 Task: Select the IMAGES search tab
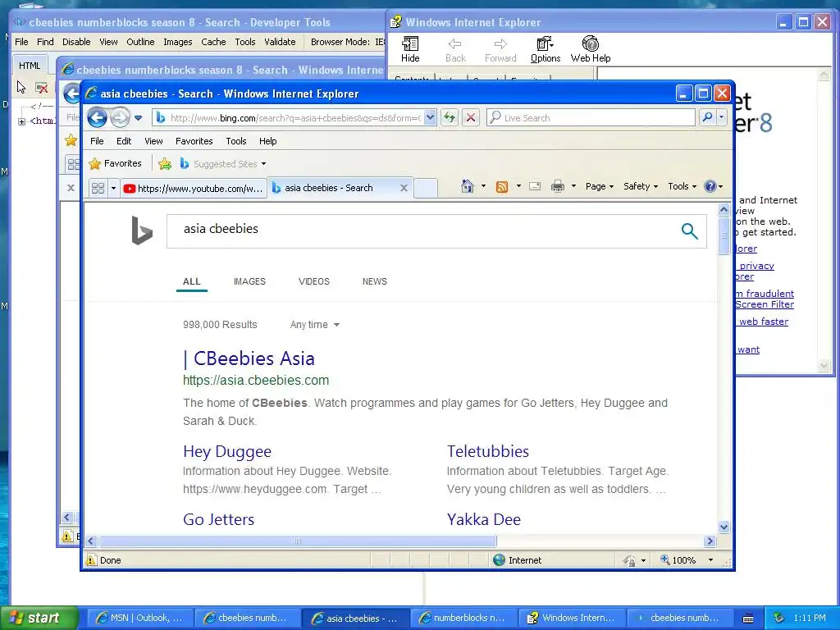pyautogui.click(x=249, y=281)
